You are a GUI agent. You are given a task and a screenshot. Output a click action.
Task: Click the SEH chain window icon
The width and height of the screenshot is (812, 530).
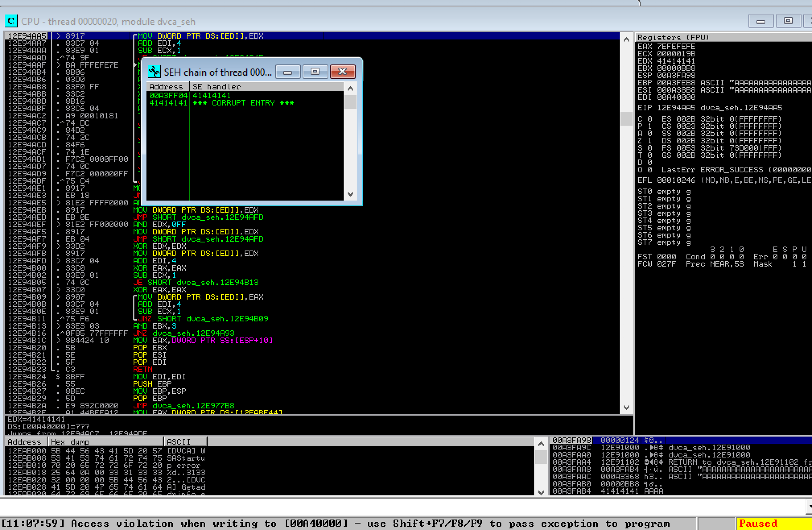click(x=154, y=72)
